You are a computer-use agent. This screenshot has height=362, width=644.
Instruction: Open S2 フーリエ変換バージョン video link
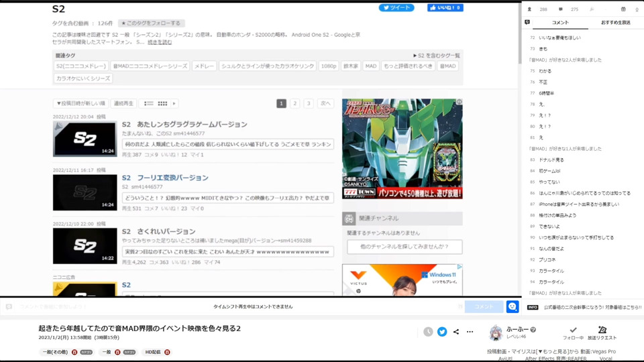(165, 178)
